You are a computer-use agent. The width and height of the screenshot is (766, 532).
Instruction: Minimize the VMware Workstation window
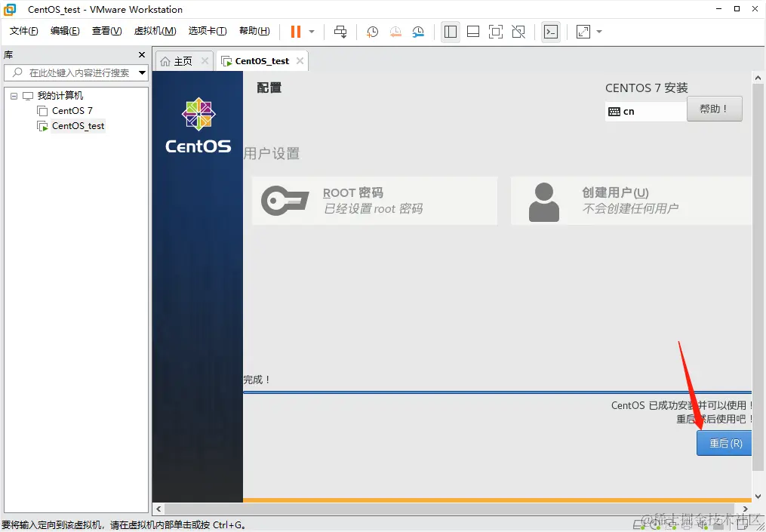718,9
